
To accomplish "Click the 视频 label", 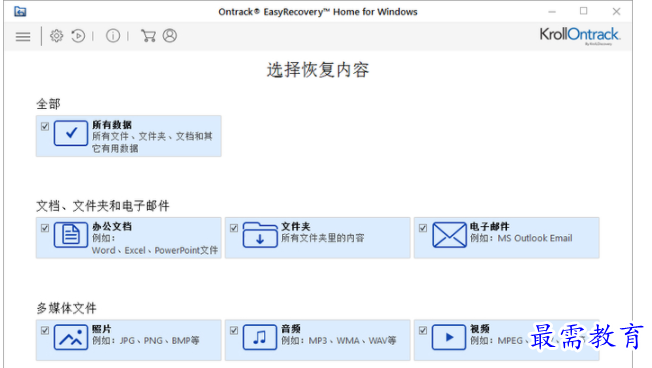I will 480,329.
